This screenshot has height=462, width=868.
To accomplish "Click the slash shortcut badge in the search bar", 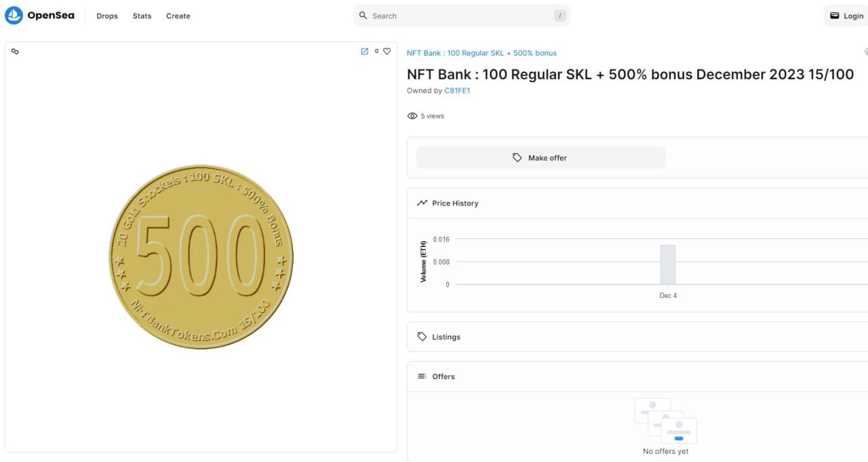I will tap(559, 16).
